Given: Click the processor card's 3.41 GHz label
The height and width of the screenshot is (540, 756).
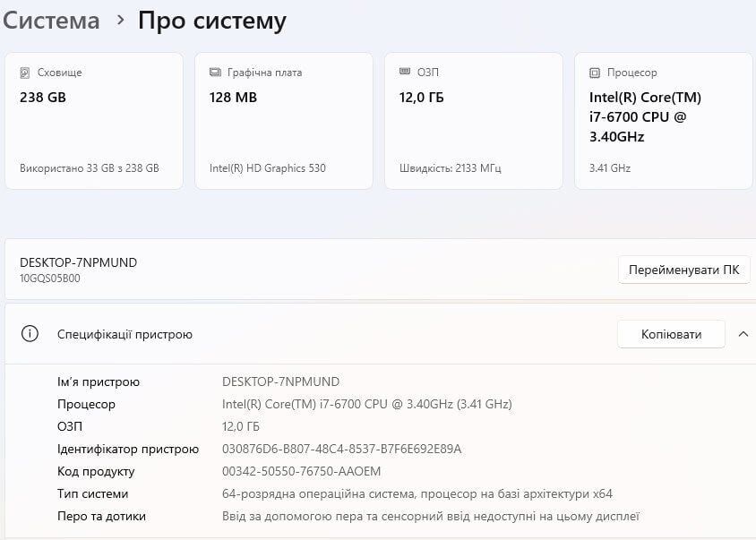Looking at the screenshot, I should 609,167.
